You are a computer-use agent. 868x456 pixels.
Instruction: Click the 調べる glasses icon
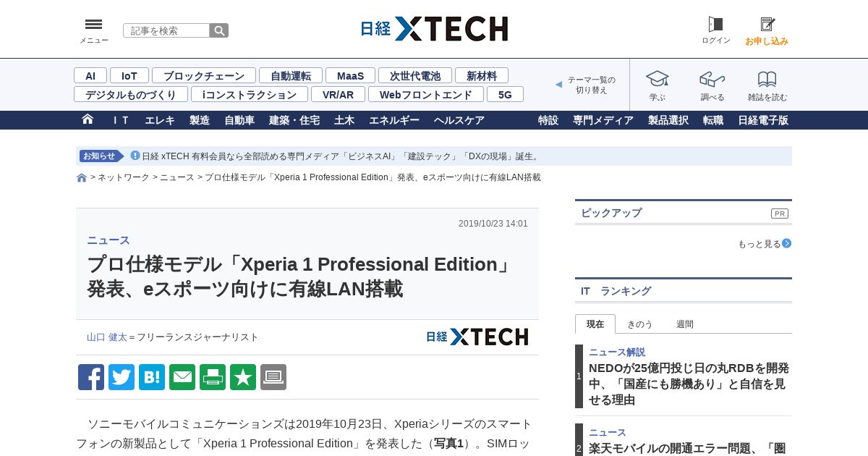click(712, 78)
